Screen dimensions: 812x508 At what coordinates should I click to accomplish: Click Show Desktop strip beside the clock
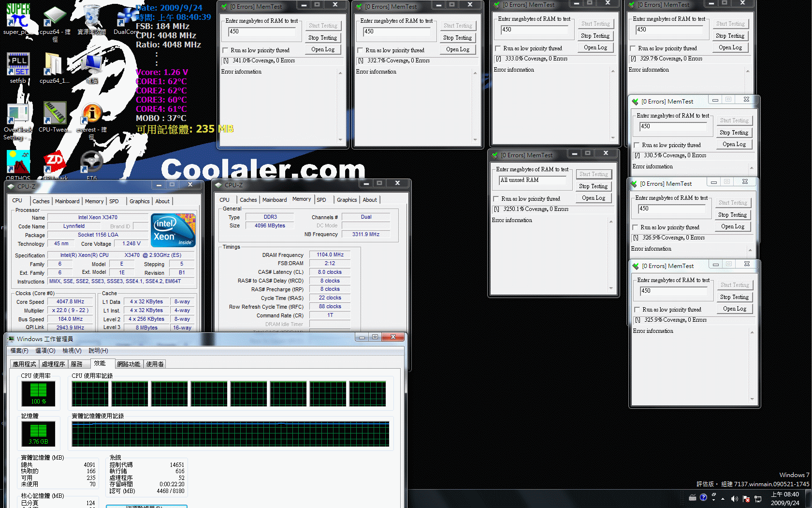(x=808, y=499)
